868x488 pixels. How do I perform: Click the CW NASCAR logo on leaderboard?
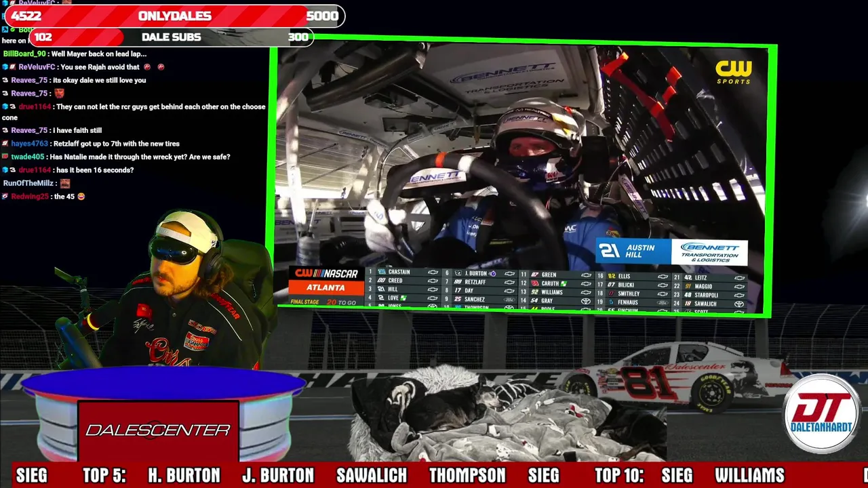pos(326,274)
